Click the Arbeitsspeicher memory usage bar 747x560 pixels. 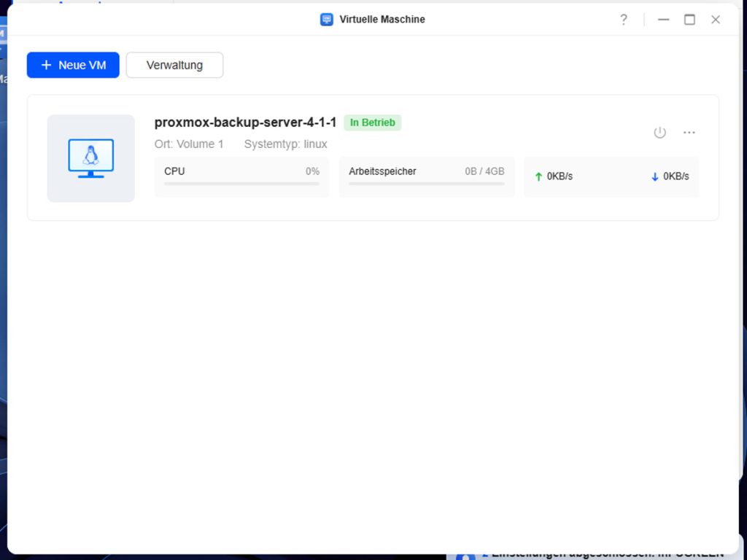point(426,184)
